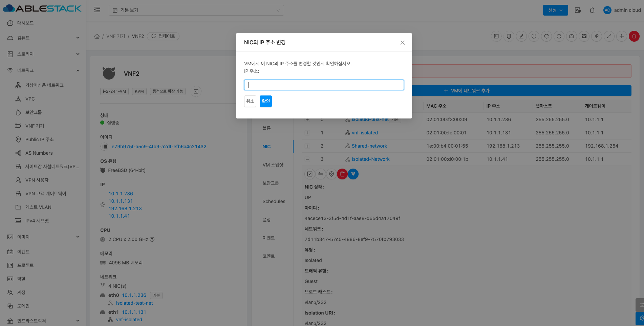Toggle the sidebar collapse hamburger icon
This screenshot has width=644, height=326.
click(97, 10)
